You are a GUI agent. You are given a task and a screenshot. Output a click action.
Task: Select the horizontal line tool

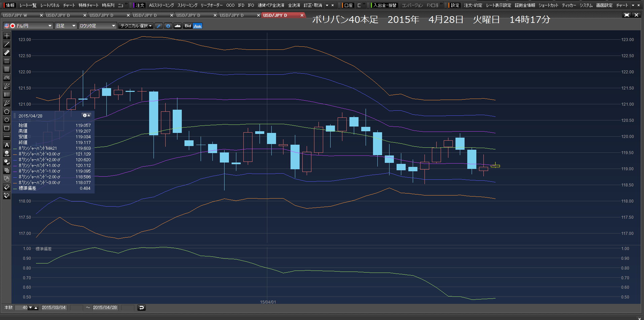click(6, 137)
